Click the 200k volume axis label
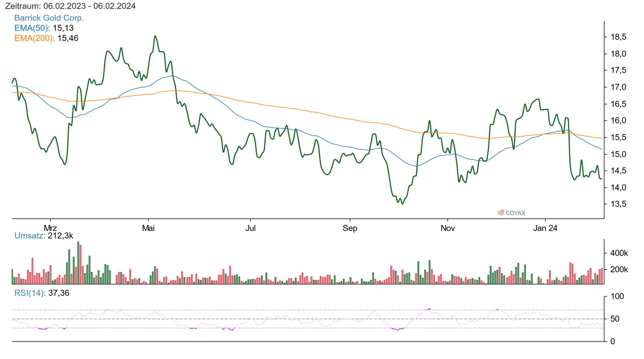 619,270
